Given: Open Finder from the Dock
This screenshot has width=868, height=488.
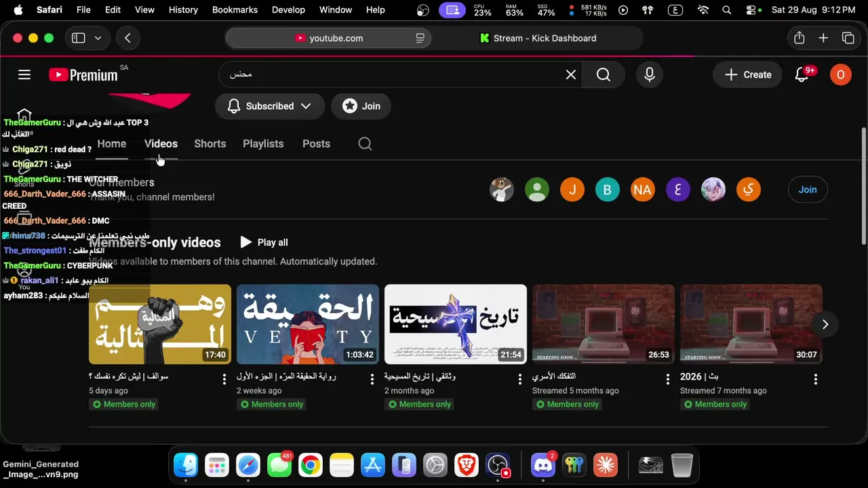Looking at the screenshot, I should point(186,465).
